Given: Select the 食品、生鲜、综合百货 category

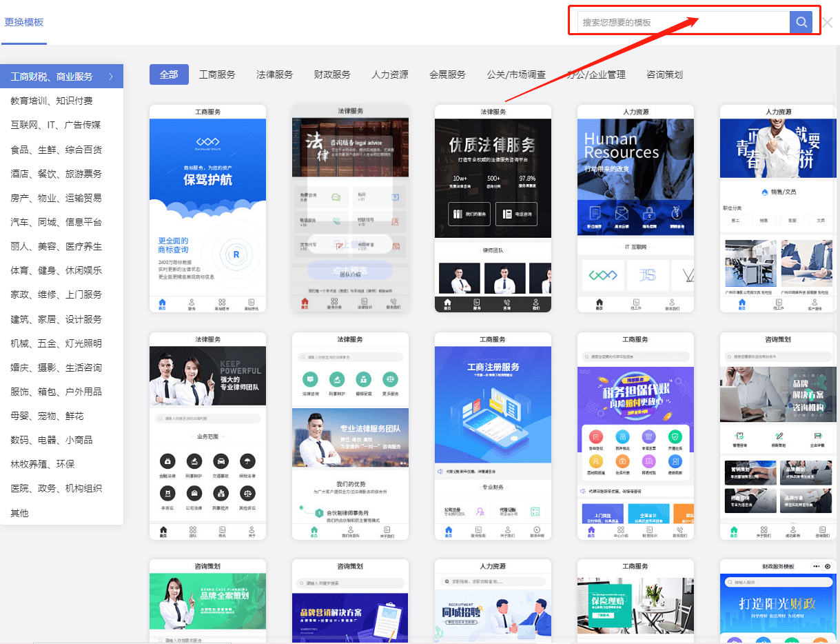Looking at the screenshot, I should pyautogui.click(x=56, y=150).
